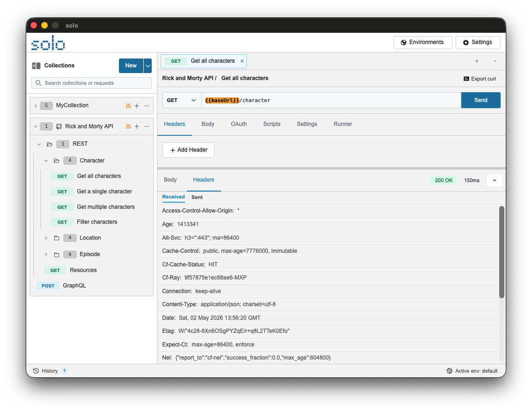
Task: Click the Episode folder icon
Action: [57, 254]
